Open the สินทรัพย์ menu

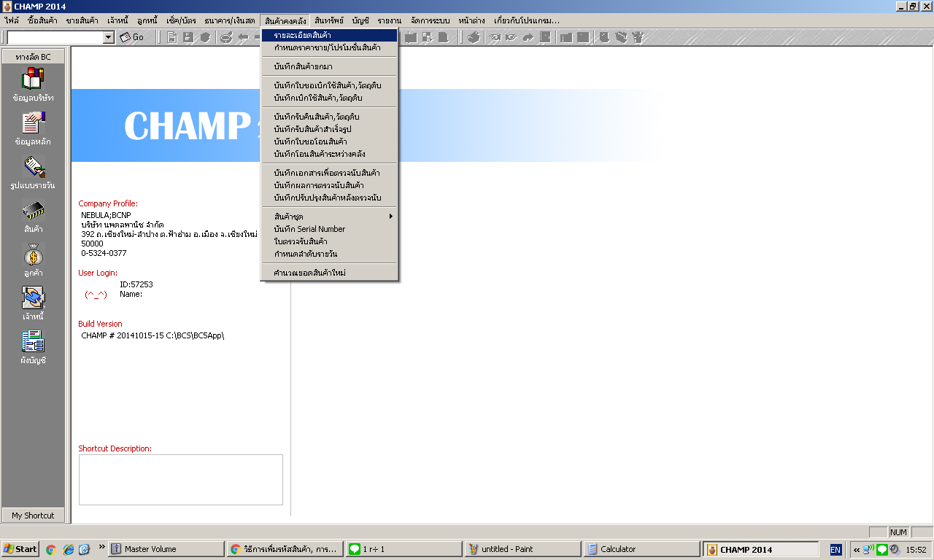329,20
